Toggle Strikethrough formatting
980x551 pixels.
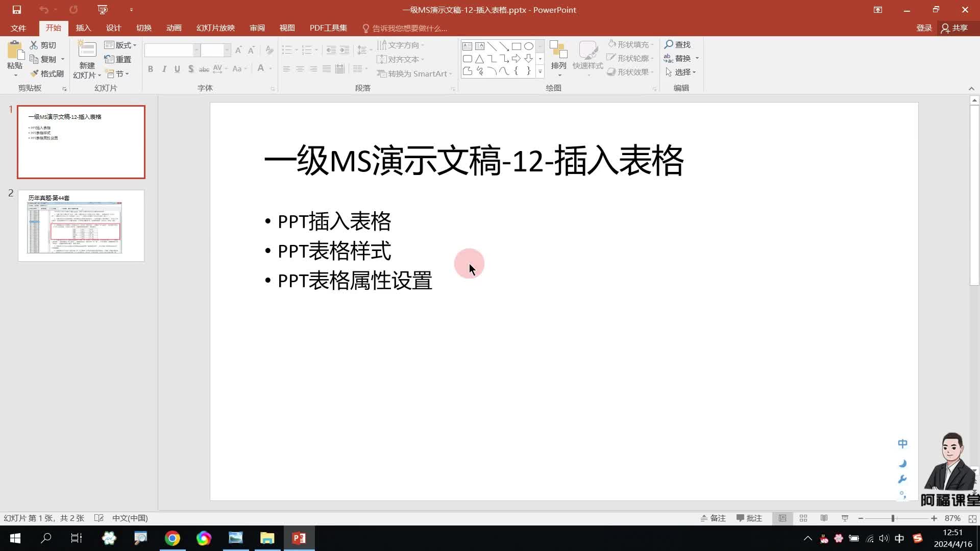coord(204,69)
